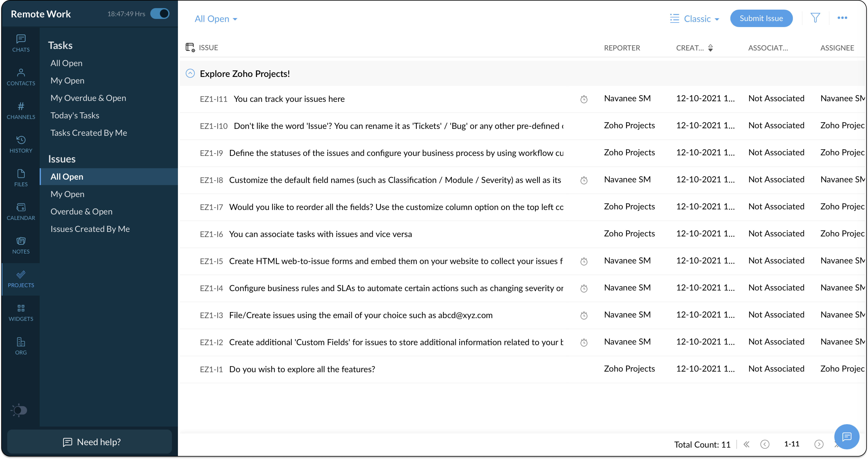Click the timer icon for EZ1-I2

pyautogui.click(x=584, y=342)
